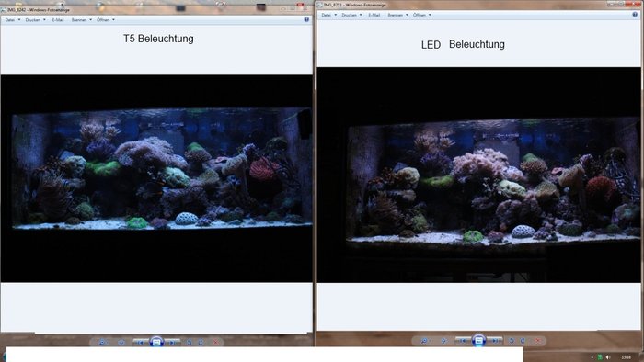Viewport: 644px width, 362px height.
Task: Open Drucken menu in IMG_8251 window
Action: pos(351,15)
